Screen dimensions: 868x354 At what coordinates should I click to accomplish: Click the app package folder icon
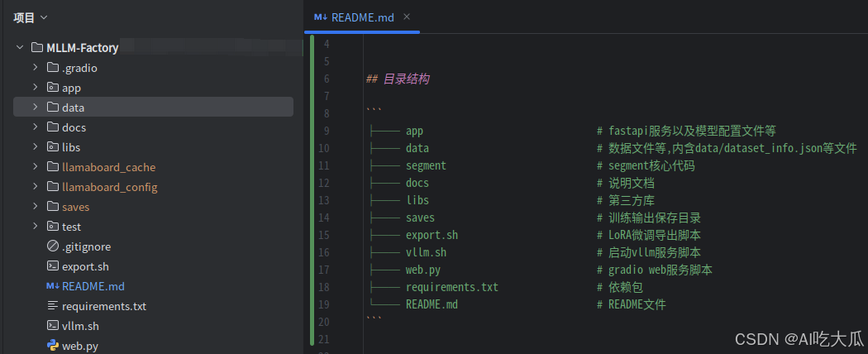53,88
